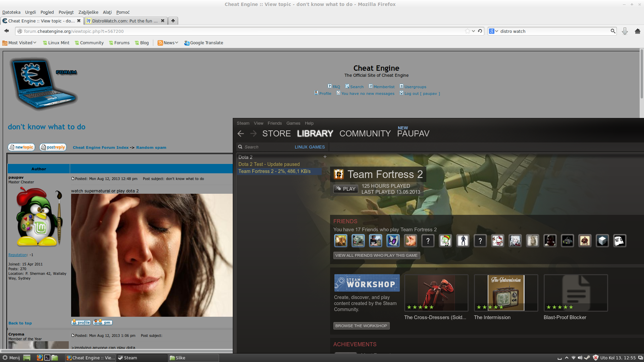Click the profile button under paupav's post
Viewport: 644px width, 362px height.
(81, 322)
